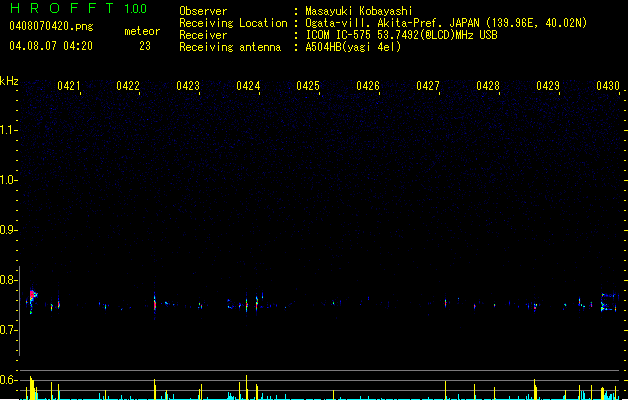Viewport: 629px width, 400px height.
Task: Click the 0422 time axis marker
Action: tap(128, 86)
